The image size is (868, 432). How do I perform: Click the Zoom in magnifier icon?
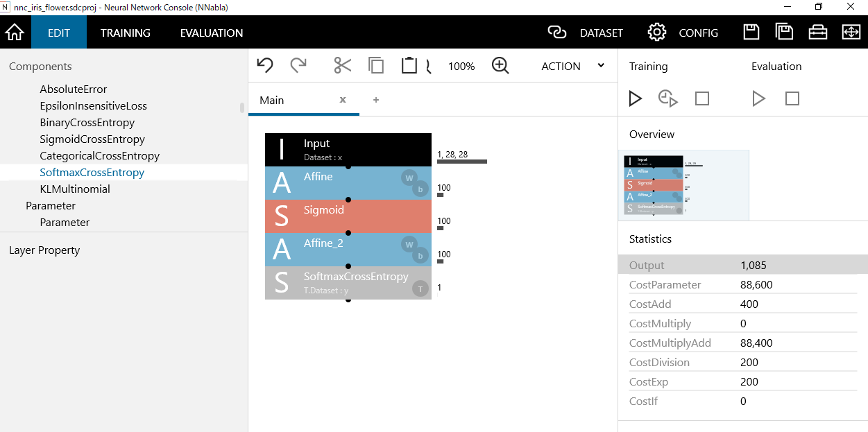point(500,66)
